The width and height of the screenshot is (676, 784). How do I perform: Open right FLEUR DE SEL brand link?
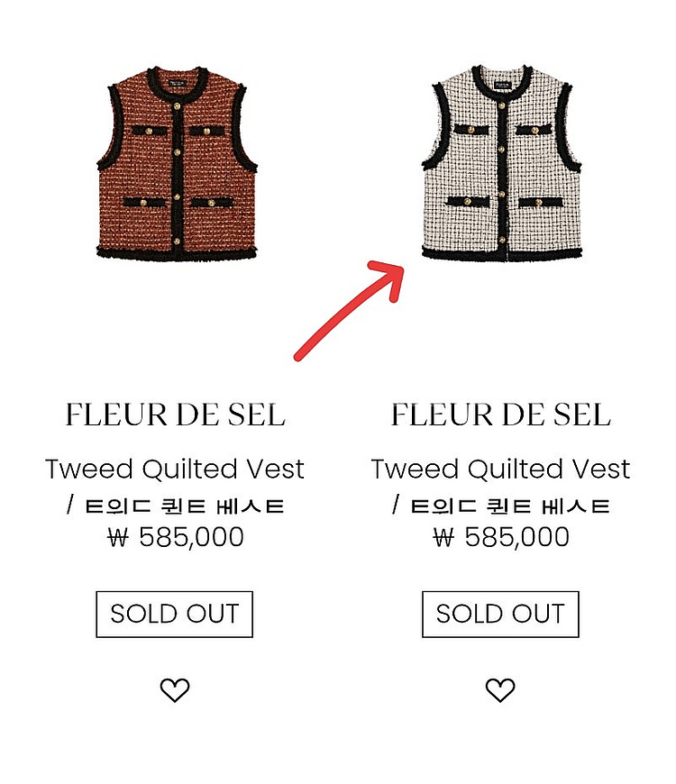tap(500, 415)
